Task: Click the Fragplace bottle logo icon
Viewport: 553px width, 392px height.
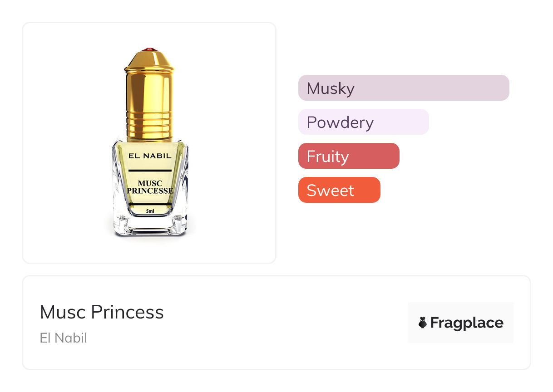Action: click(423, 323)
